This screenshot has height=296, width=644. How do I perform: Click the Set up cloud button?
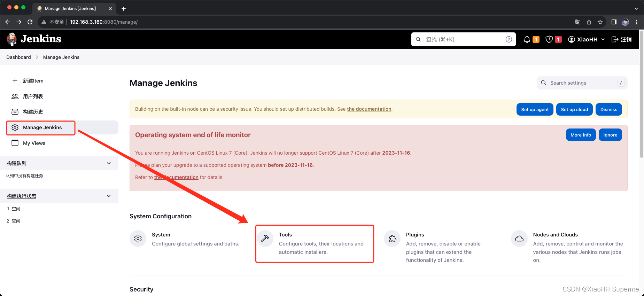(574, 109)
